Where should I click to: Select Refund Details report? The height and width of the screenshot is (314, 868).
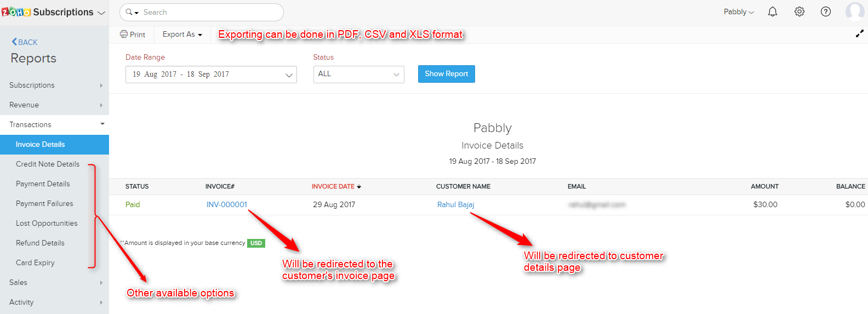pyautogui.click(x=40, y=243)
